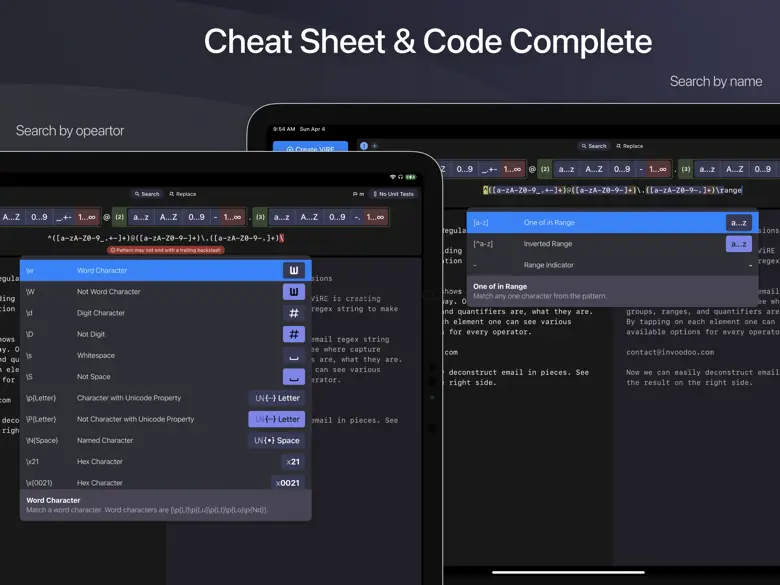Click '1...∞' quantifier in group 3, front iPad
Image resolution: width=780 pixels, height=585 pixels.
coord(375,217)
